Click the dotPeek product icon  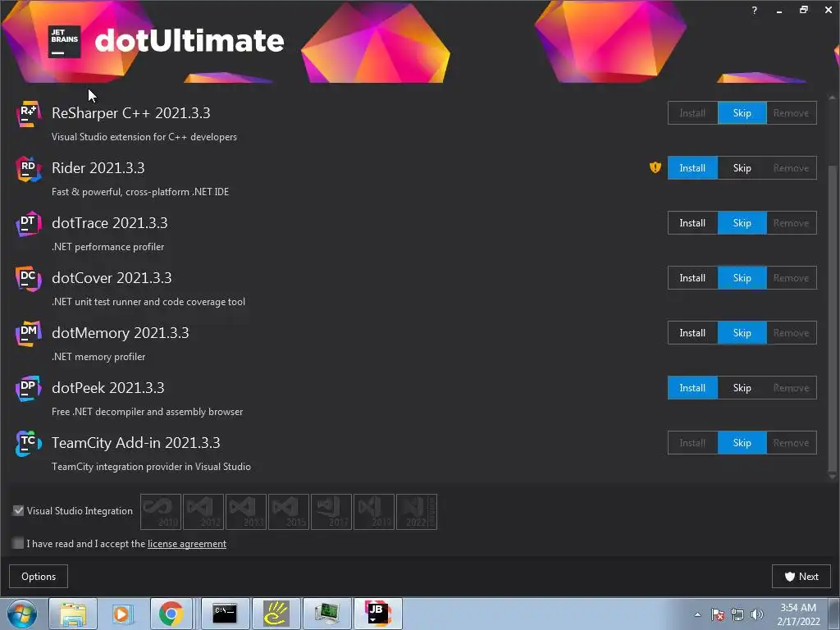tap(28, 388)
